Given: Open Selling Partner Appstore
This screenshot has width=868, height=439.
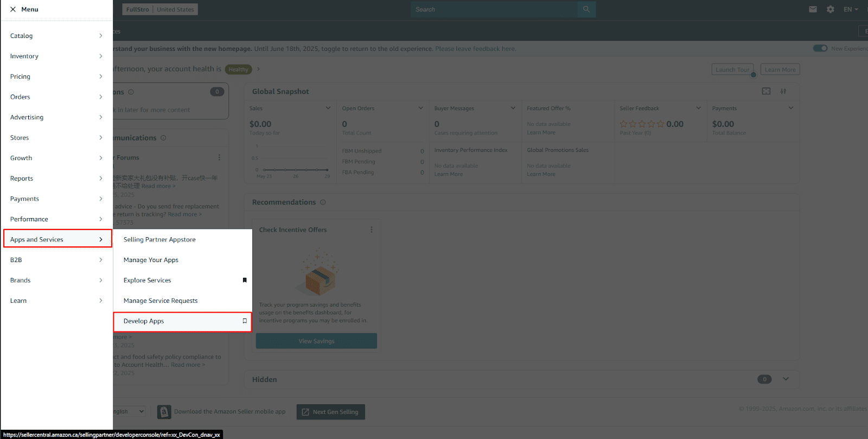Looking at the screenshot, I should 182,239.
